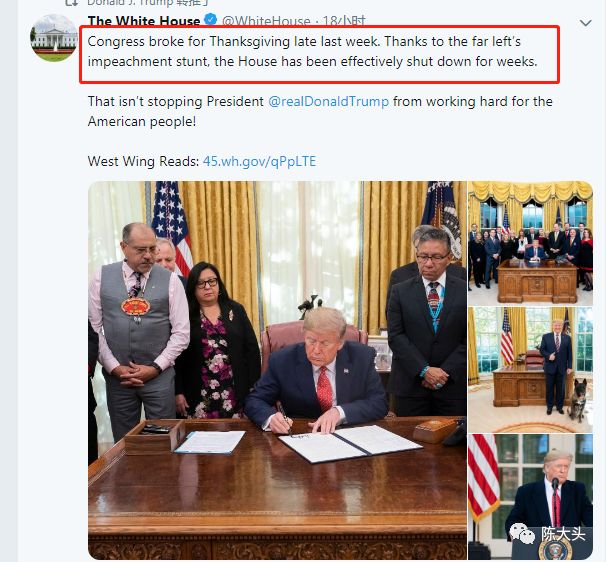Open the group photo behind desk thumbnail
606x562 pixels.
(530, 244)
